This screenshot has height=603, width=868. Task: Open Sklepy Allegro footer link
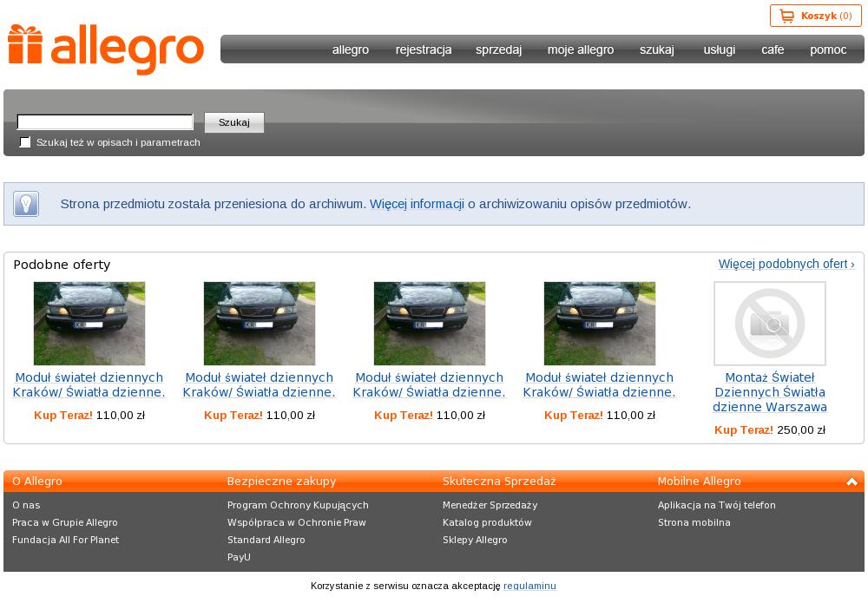(x=475, y=540)
